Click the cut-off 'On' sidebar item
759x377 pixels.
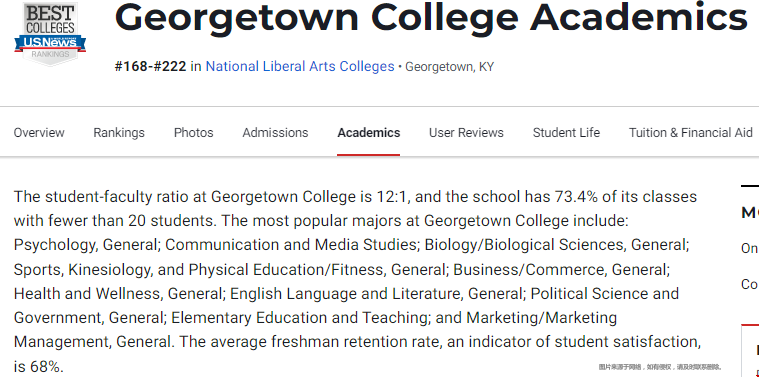pos(750,248)
